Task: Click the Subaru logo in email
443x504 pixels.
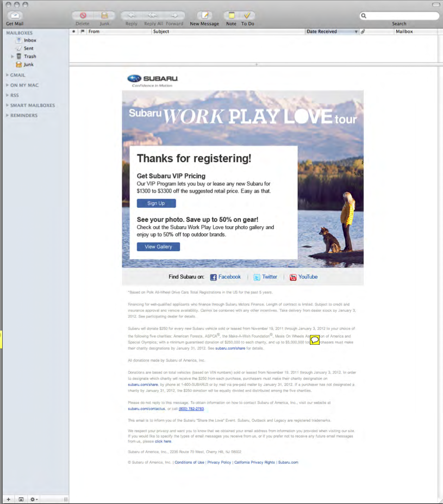Action: (x=153, y=80)
